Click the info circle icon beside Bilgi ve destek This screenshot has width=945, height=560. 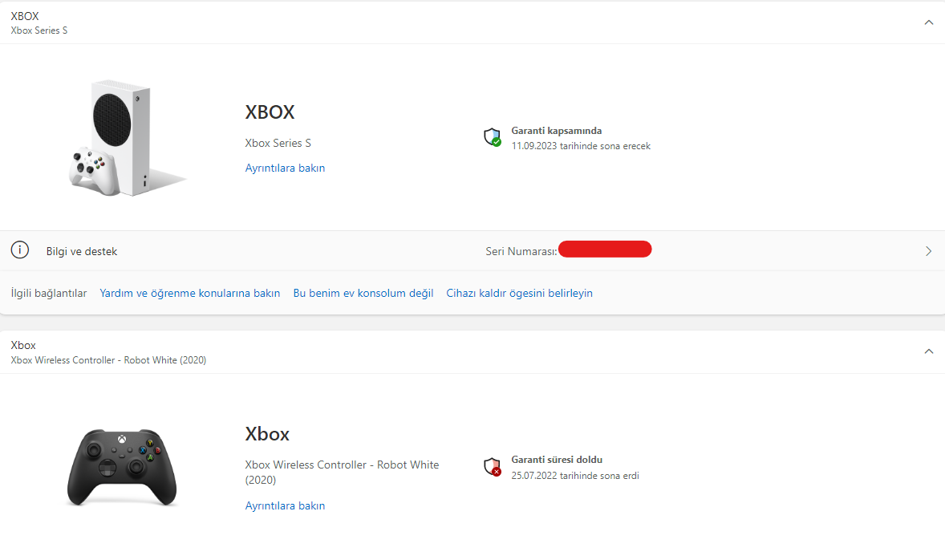point(20,251)
